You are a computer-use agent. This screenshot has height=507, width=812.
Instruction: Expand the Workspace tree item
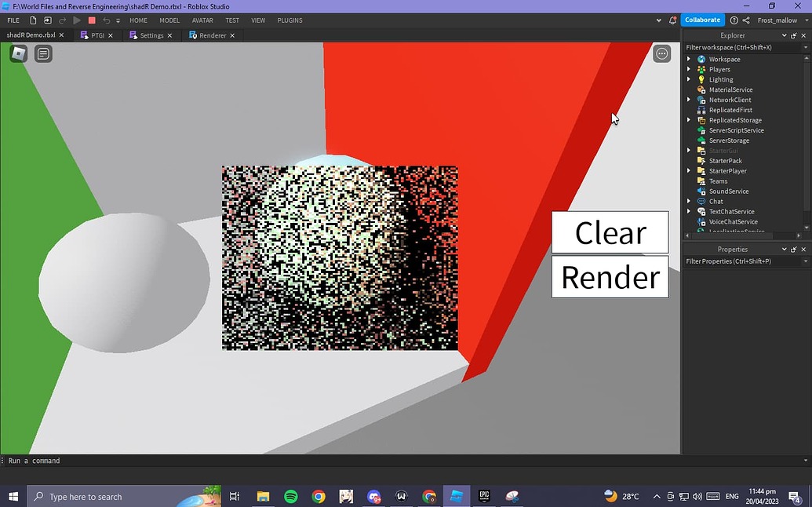[x=689, y=59]
